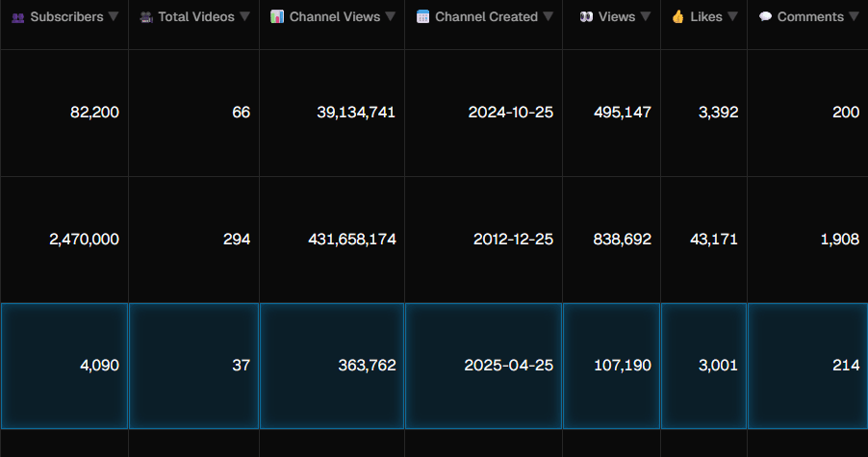Select the Channel Views column header label
The width and height of the screenshot is (868, 457).
(x=335, y=17)
